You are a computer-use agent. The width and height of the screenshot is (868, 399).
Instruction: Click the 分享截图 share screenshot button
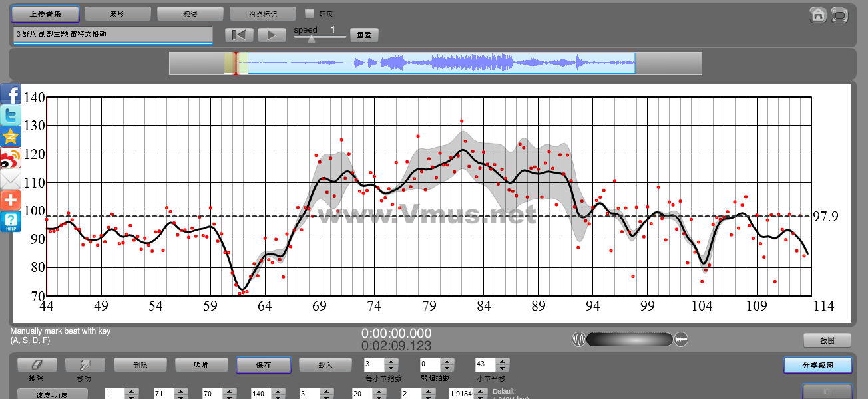point(817,365)
